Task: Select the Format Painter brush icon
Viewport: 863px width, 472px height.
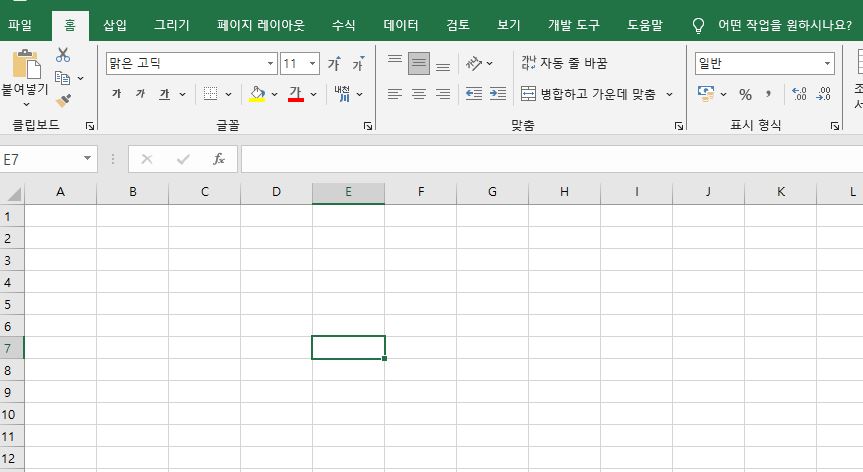Action: (63, 100)
